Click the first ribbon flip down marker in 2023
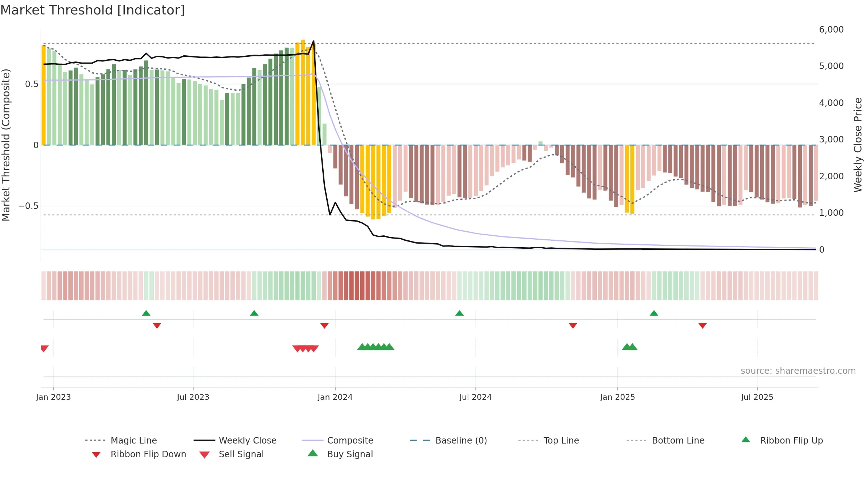 point(157,326)
